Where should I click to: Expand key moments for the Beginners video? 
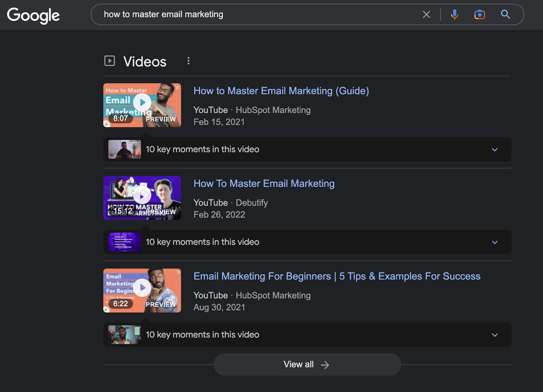tap(495, 335)
